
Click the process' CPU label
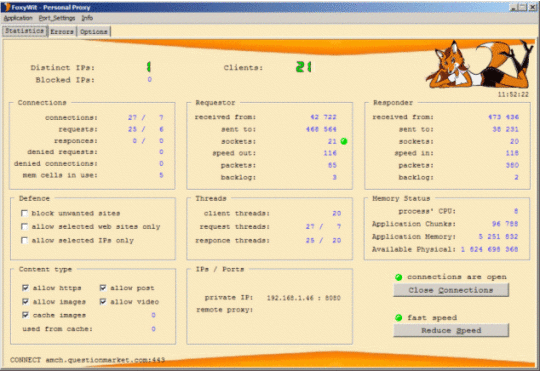tap(427, 211)
